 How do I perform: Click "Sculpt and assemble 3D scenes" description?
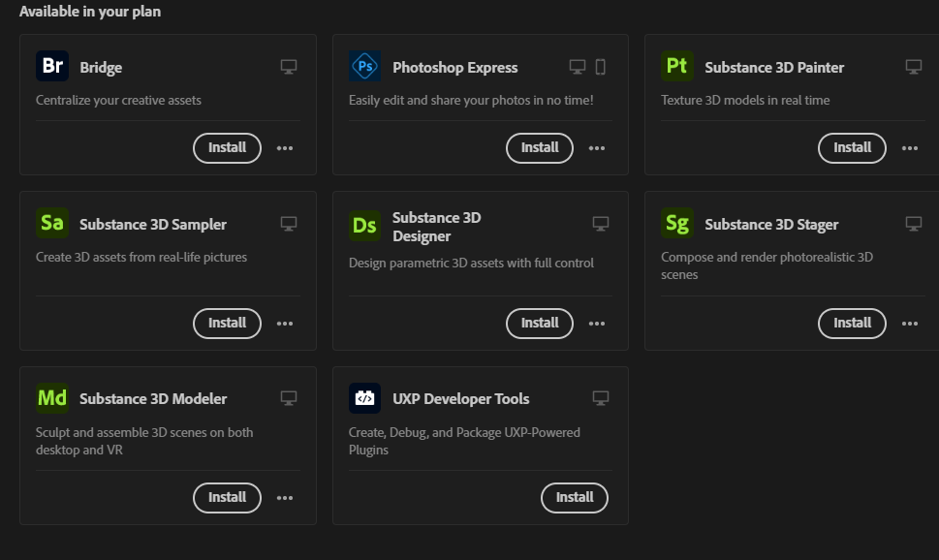[144, 441]
